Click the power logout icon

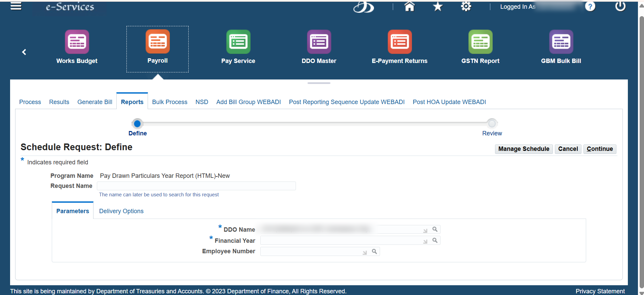[620, 6]
